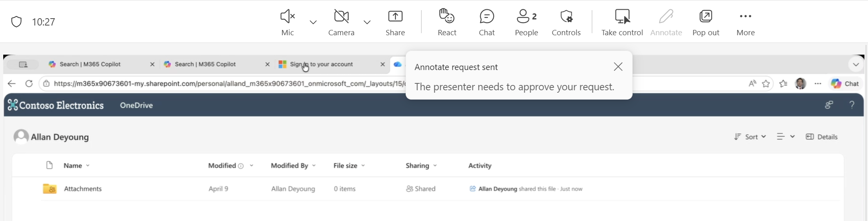Image resolution: width=868 pixels, height=221 pixels.
Task: Refresh the browser page
Action: (x=29, y=84)
